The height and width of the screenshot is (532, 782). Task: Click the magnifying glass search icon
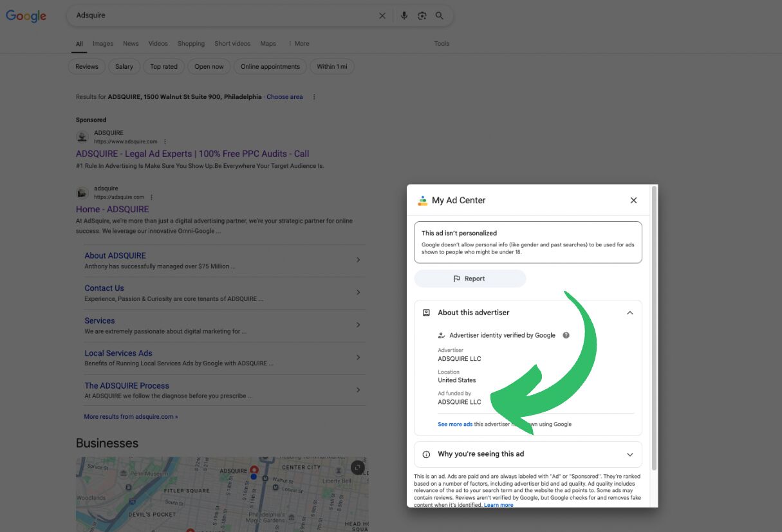coord(440,15)
